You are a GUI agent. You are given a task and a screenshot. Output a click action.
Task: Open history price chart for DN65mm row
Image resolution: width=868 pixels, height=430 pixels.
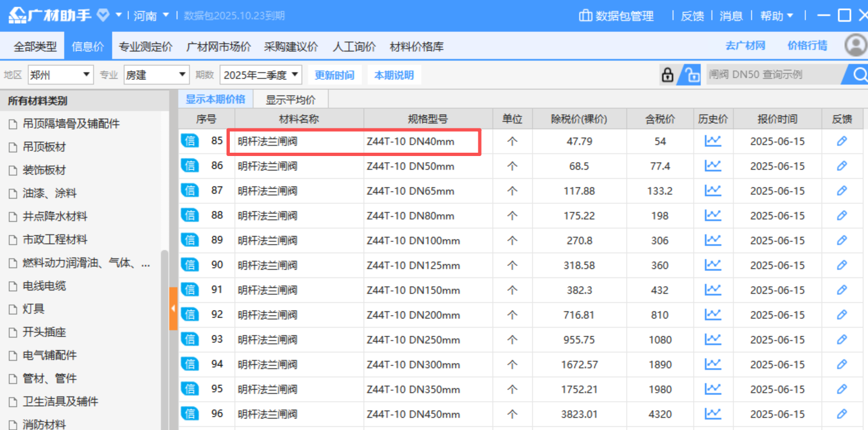click(713, 191)
